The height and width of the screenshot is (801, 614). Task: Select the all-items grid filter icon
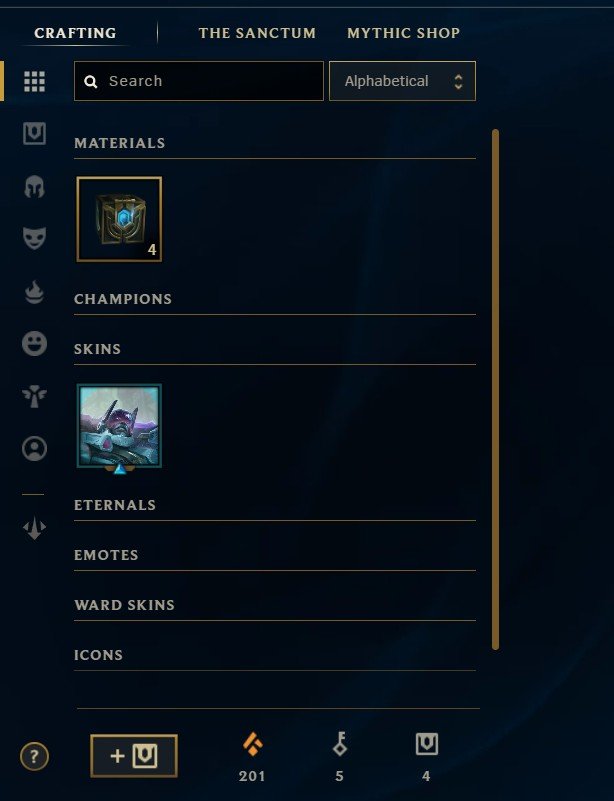click(34, 82)
